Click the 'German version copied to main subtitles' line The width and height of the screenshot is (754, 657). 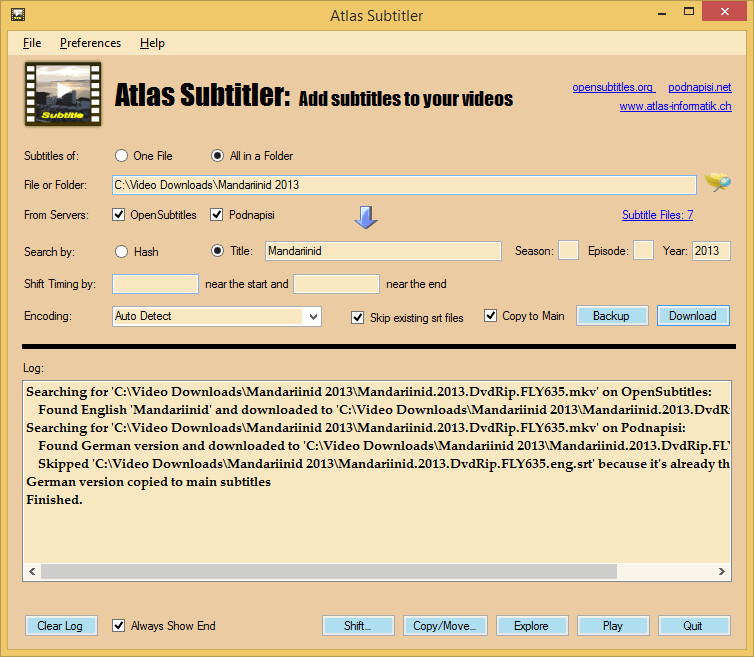tap(149, 481)
